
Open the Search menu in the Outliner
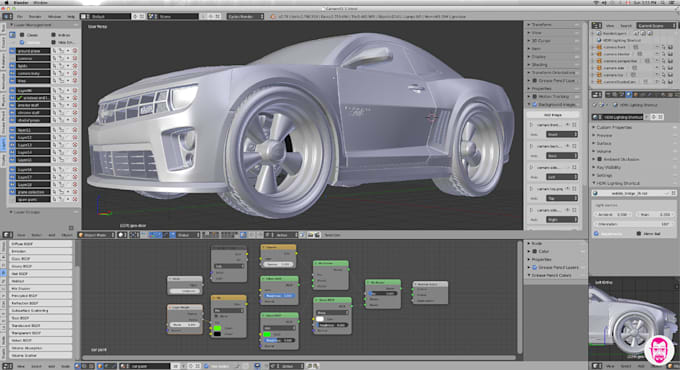tap(626, 26)
